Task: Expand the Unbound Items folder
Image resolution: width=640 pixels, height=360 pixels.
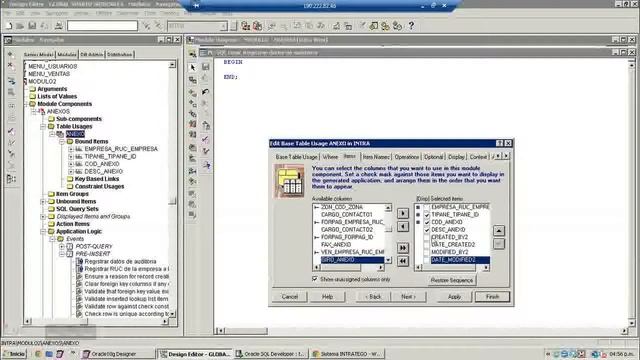Action: click(x=43, y=202)
